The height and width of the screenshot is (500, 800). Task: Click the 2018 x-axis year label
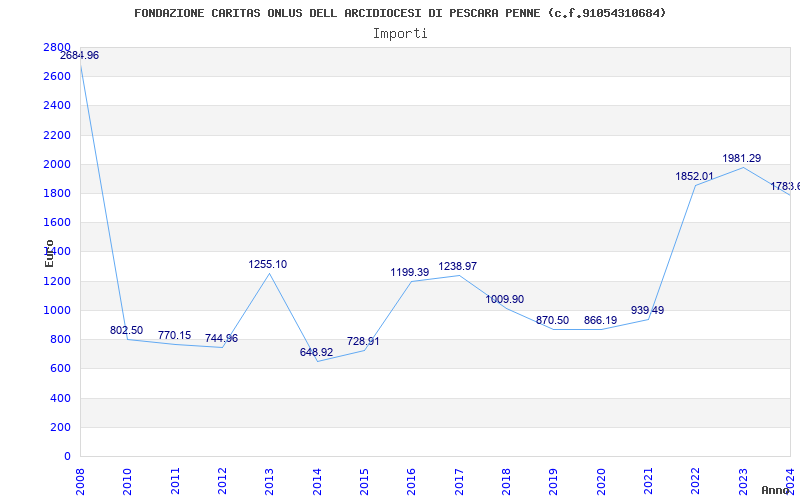click(x=506, y=482)
